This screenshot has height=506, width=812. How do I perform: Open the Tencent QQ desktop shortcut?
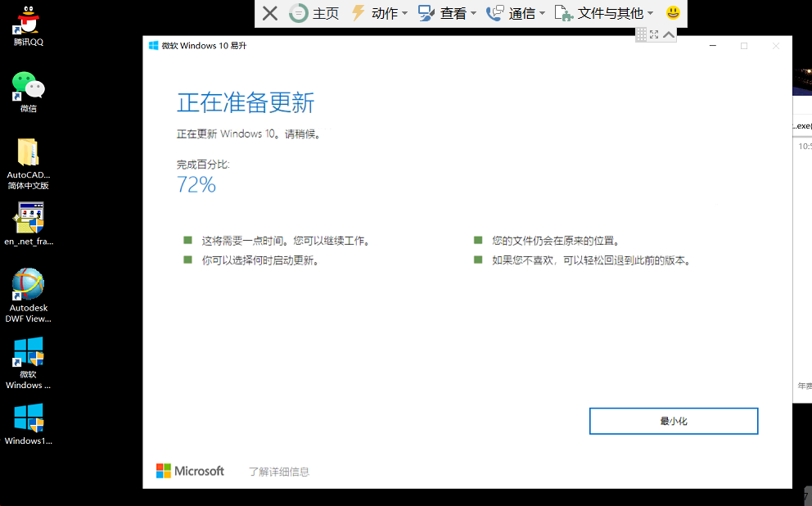point(28,26)
